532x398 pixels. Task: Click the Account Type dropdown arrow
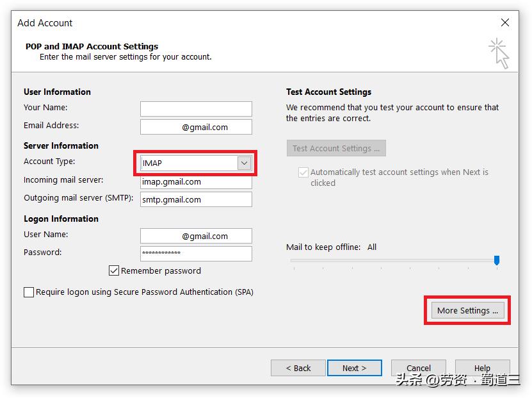click(243, 163)
